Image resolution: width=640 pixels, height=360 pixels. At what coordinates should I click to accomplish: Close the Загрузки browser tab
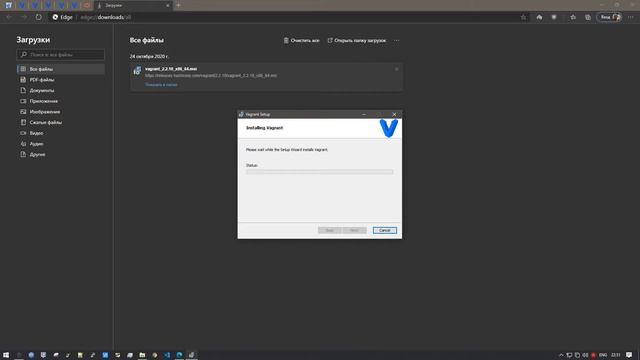tap(167, 6)
